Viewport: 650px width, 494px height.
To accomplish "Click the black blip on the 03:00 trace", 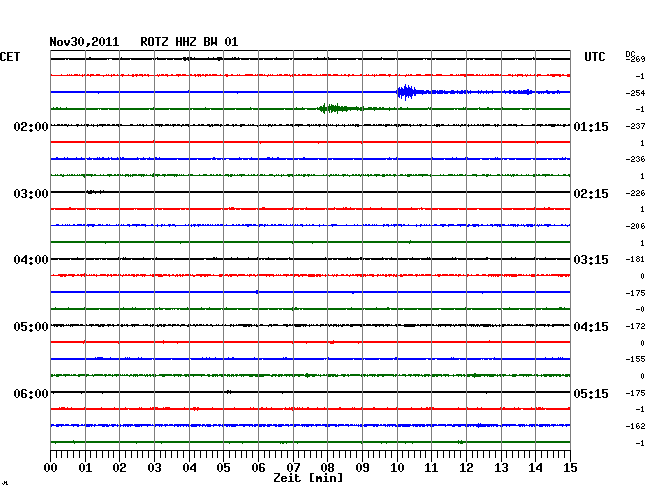I will [95, 191].
